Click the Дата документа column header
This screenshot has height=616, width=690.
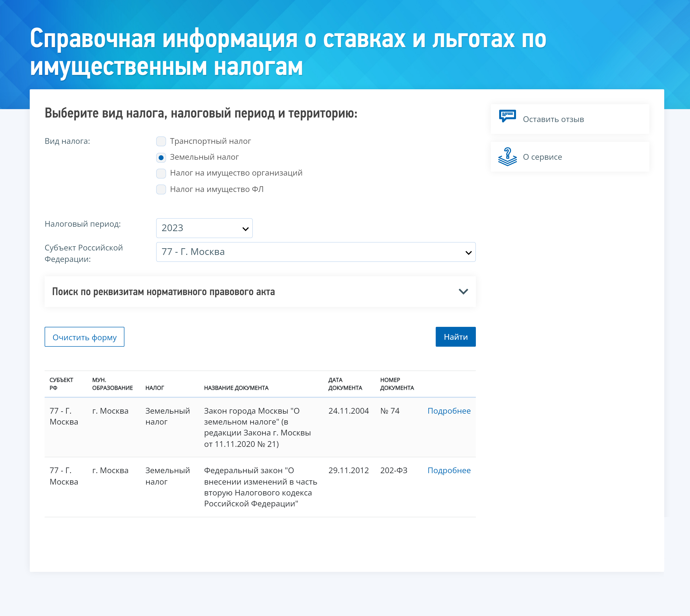point(345,384)
